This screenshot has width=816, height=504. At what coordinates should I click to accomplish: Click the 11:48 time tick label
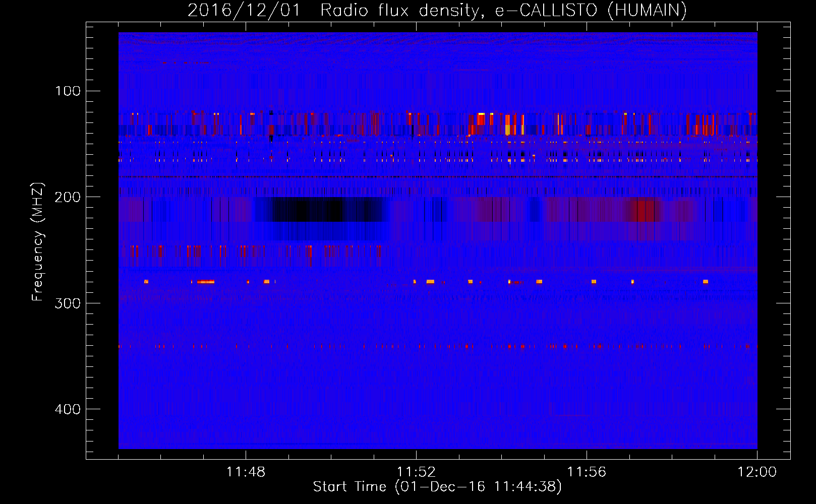coord(246,472)
